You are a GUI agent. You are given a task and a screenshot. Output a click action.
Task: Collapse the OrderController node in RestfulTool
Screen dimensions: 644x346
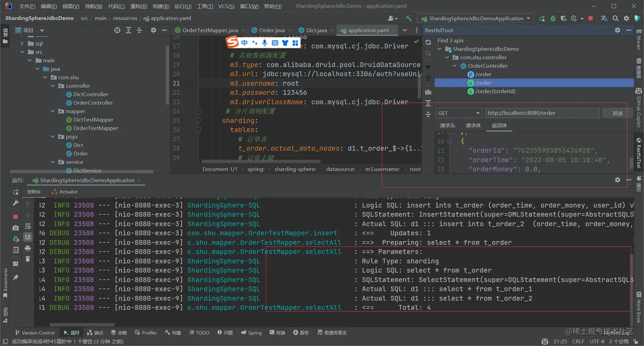pos(455,66)
